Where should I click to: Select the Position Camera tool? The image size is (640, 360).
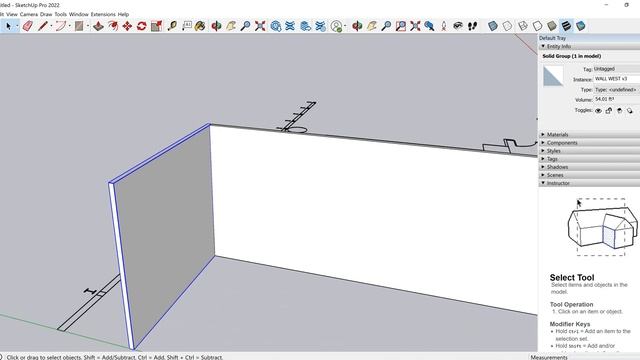[444, 26]
